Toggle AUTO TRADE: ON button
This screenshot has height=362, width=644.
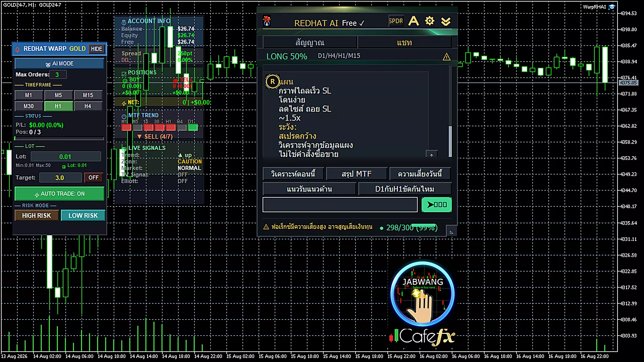[x=59, y=194]
